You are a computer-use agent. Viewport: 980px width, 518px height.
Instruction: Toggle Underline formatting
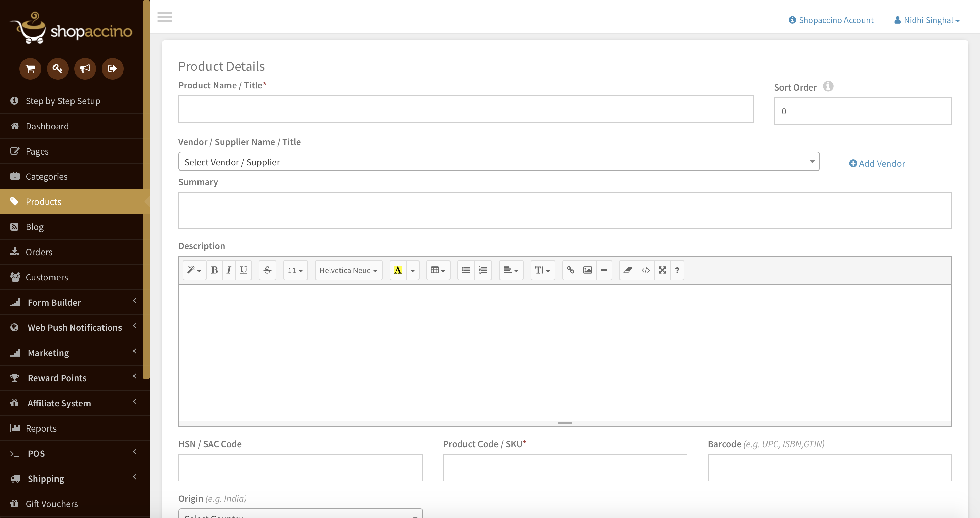coord(243,270)
